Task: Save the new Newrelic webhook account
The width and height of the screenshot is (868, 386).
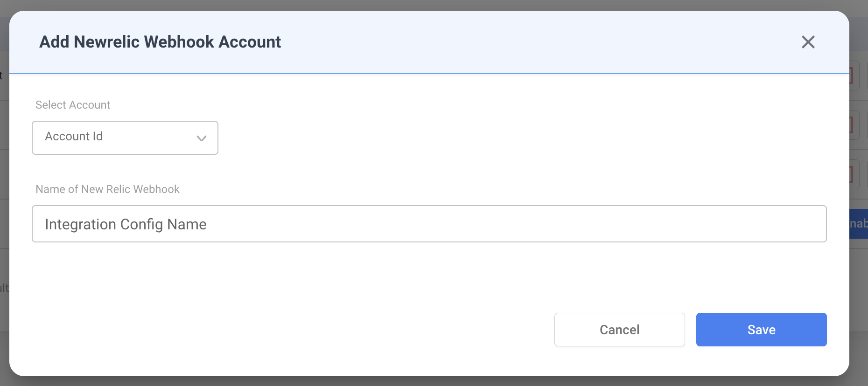Action: tap(761, 330)
